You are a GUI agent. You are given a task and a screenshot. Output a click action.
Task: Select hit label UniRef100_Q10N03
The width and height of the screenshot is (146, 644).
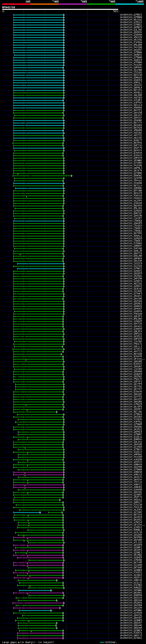131,575
